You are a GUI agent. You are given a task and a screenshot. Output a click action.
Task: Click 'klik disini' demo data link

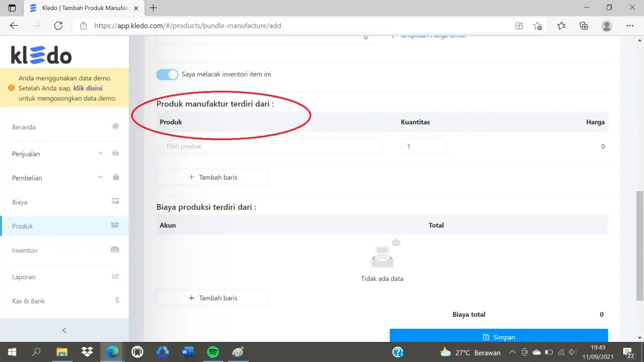tap(88, 88)
